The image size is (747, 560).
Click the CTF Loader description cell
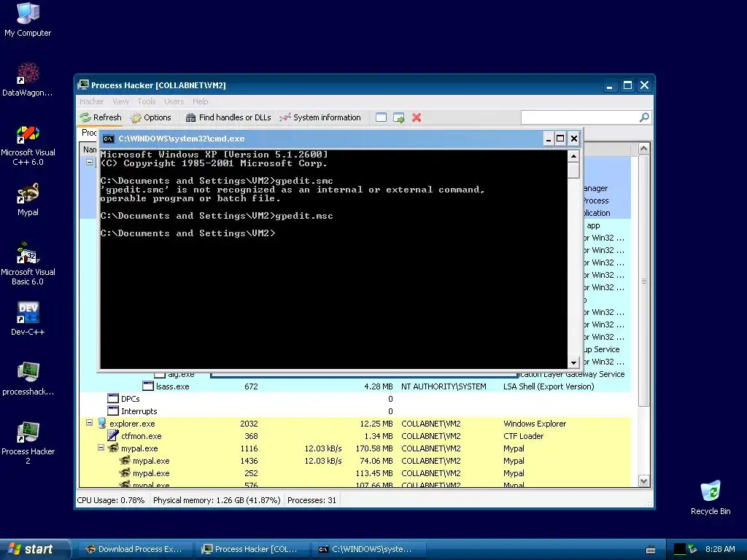pyautogui.click(x=523, y=436)
